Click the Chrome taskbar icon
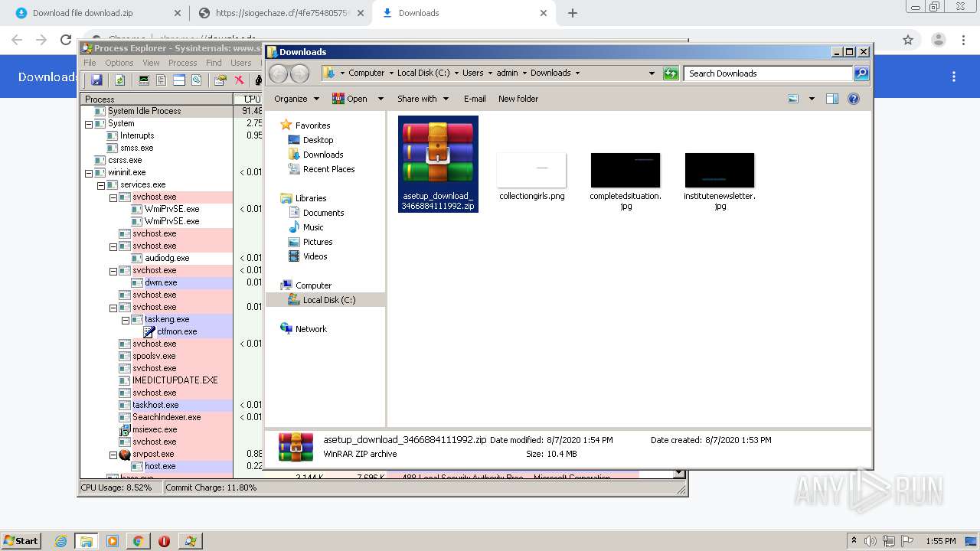The image size is (980, 551). click(x=138, y=541)
